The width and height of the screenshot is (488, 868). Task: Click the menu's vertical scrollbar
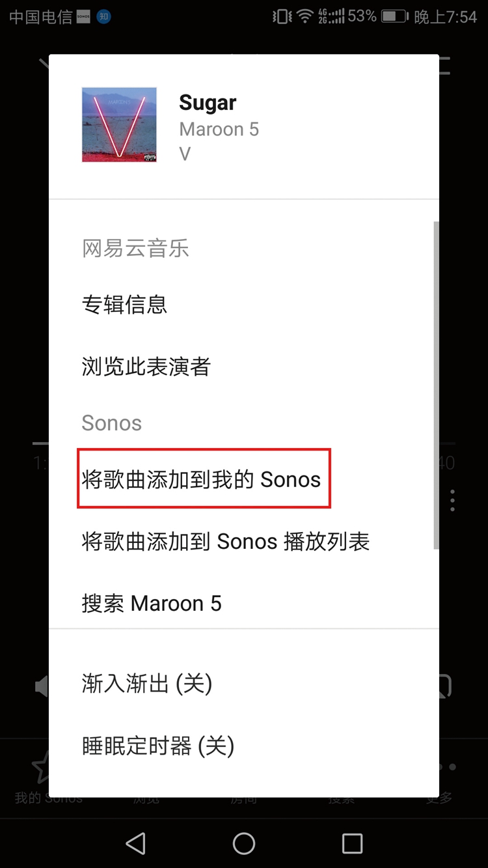pos(437,385)
